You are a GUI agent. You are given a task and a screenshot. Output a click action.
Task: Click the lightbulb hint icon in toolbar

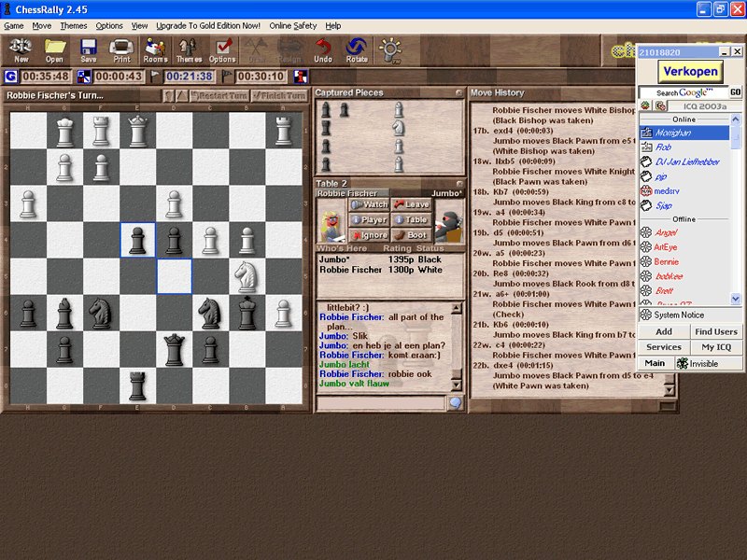(x=388, y=49)
